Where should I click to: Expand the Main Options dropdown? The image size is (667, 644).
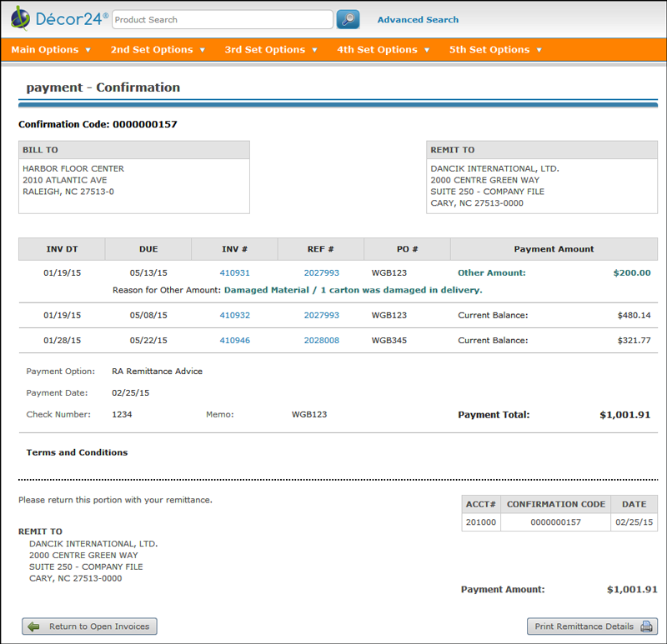pos(51,50)
